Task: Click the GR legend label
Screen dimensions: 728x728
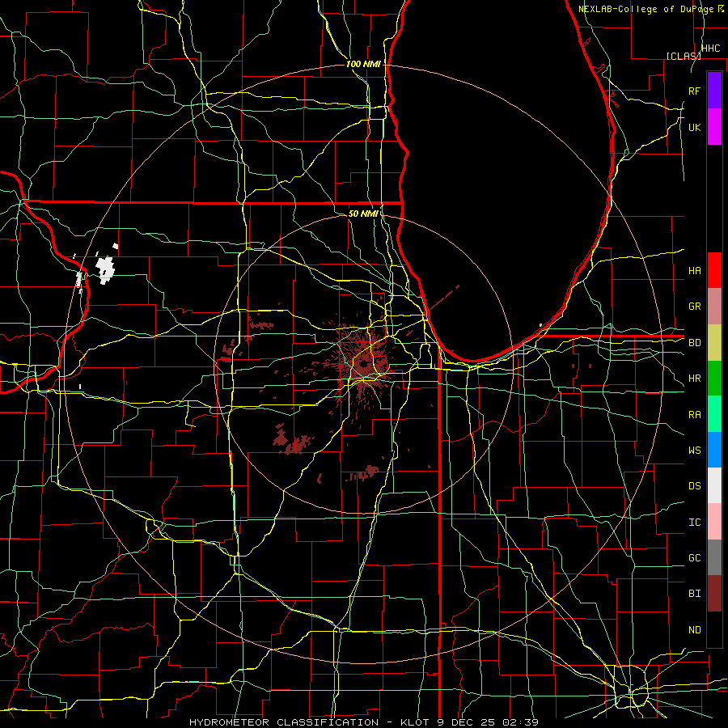Action: (x=694, y=307)
